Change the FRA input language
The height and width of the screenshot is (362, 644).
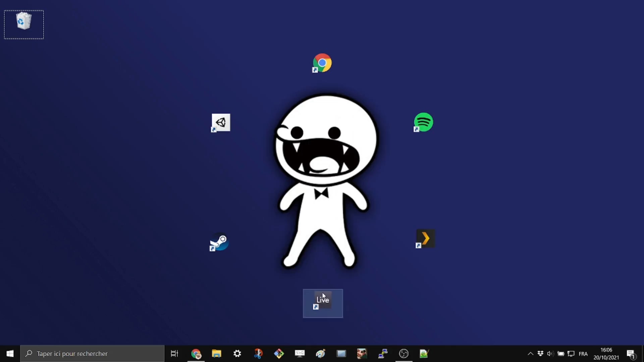click(x=583, y=354)
